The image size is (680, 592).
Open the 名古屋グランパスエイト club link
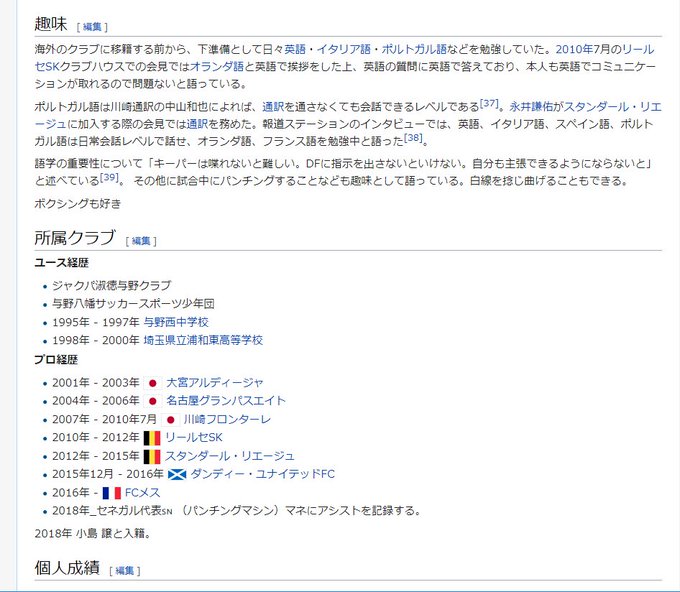point(226,401)
